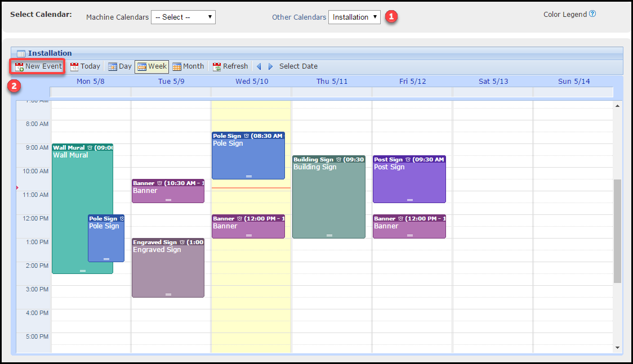Open the Engraved Sign event
Image resolution: width=633 pixels, height=364 pixels.
tap(168, 268)
